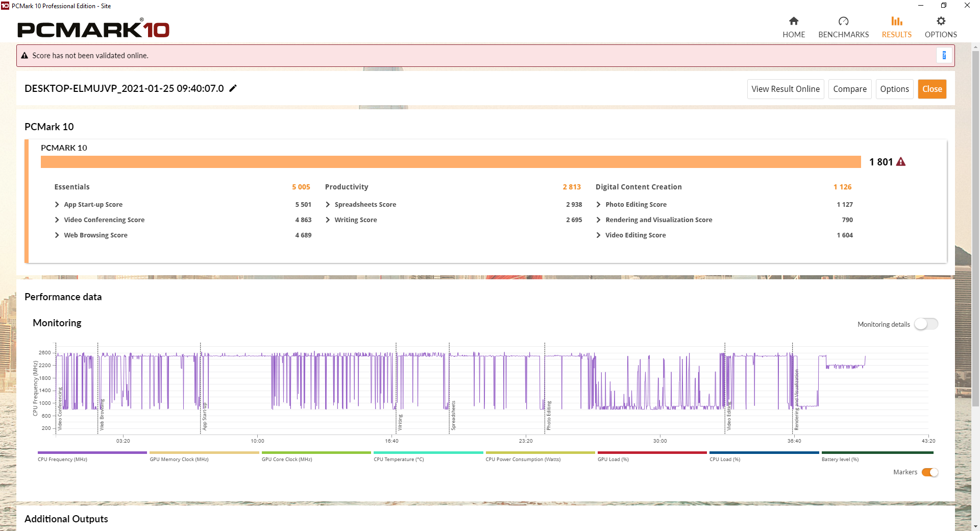
Task: Select Battery level (%) legend swatch
Action: (x=877, y=452)
